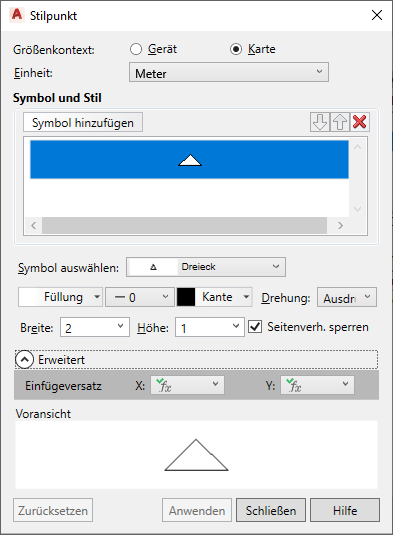Collapse the Erweitert section with the chevron icon
The image size is (393, 535).
[x=25, y=359]
